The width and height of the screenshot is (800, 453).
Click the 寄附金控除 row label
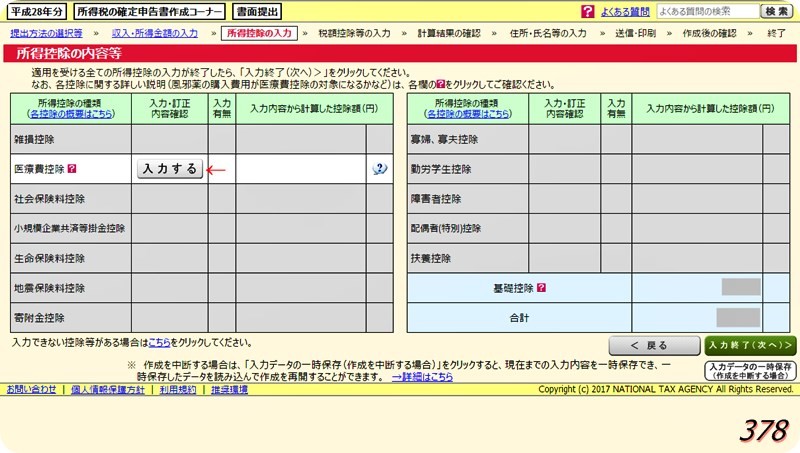pyautogui.click(x=39, y=318)
